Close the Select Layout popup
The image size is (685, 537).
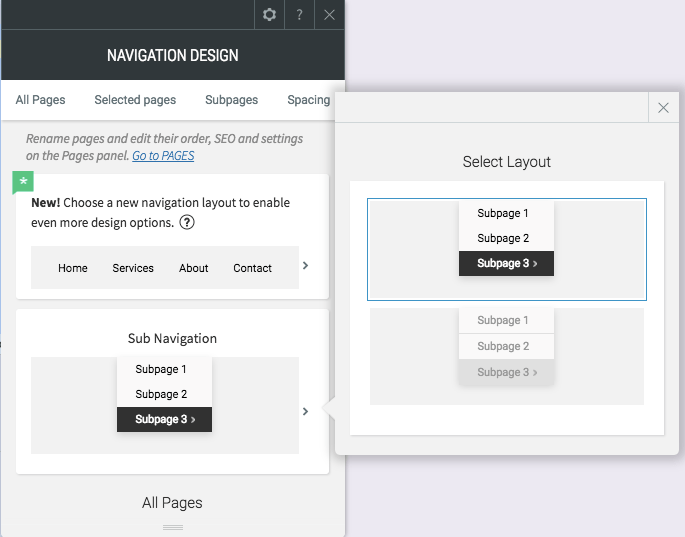pyautogui.click(x=663, y=107)
